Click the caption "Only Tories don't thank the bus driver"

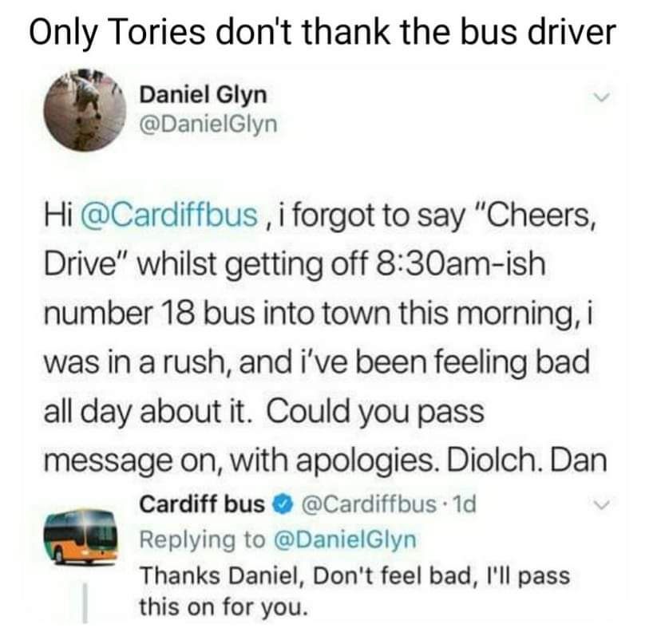323,33
